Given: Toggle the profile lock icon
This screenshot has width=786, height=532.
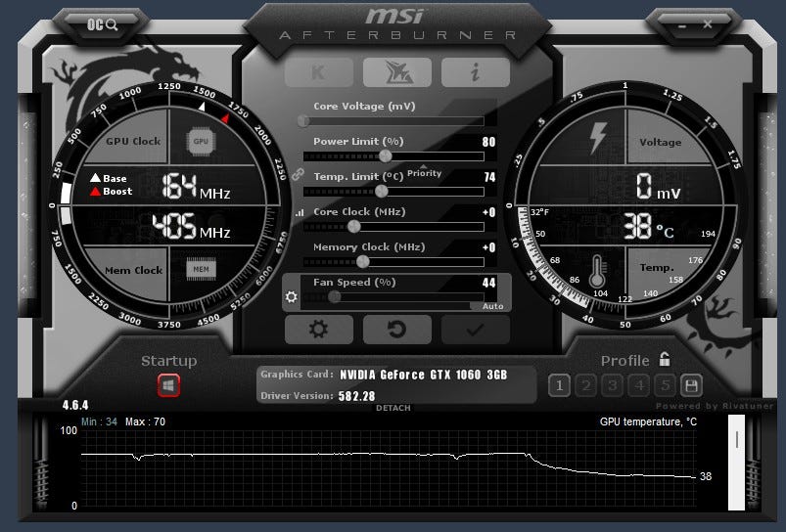Looking at the screenshot, I should coord(665,359).
